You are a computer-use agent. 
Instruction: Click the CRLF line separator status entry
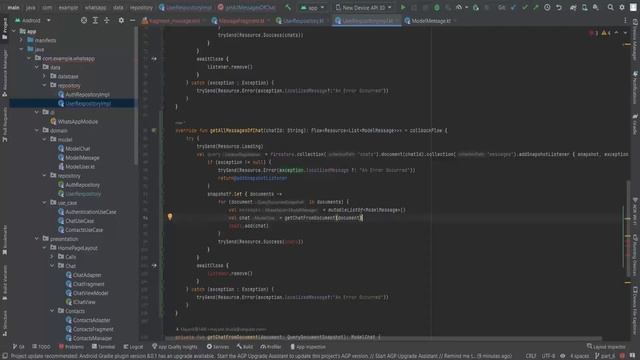point(531,356)
